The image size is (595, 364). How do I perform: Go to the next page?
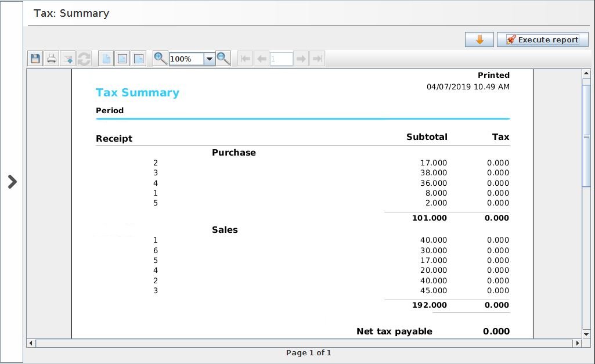click(300, 58)
